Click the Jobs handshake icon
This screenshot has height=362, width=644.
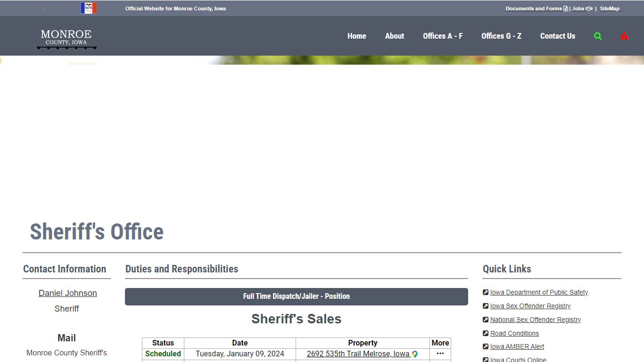tap(589, 8)
